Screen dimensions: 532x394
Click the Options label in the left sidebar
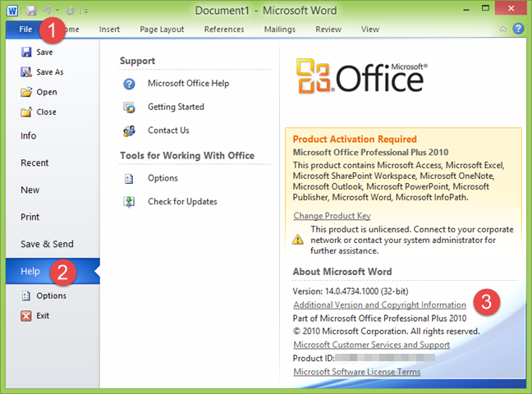click(x=51, y=296)
